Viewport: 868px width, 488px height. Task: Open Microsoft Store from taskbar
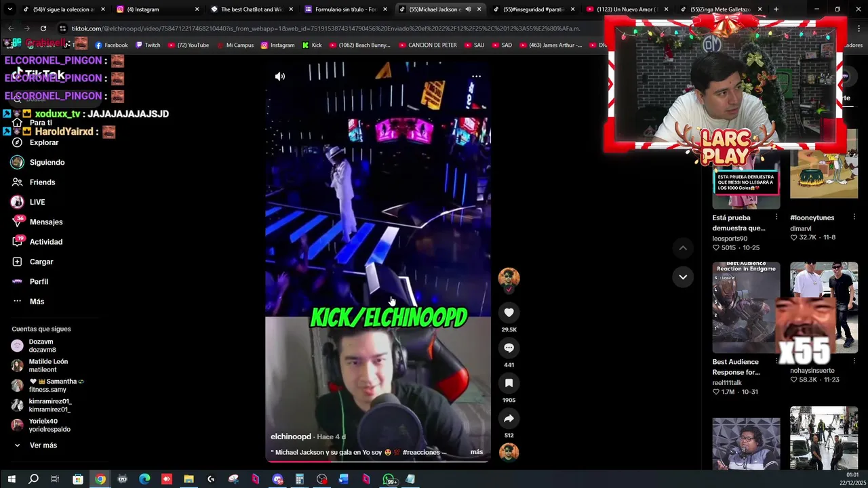pyautogui.click(x=78, y=479)
